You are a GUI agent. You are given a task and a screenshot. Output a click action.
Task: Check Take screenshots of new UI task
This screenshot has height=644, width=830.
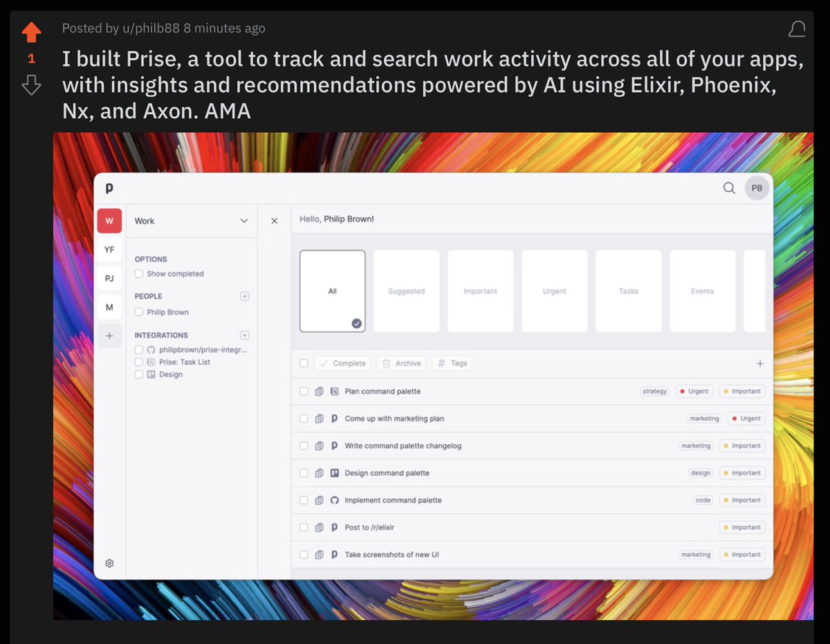click(x=304, y=555)
